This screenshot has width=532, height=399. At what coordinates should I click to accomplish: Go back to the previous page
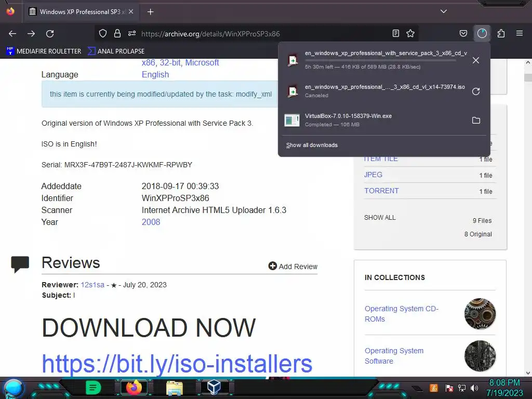[x=12, y=34]
